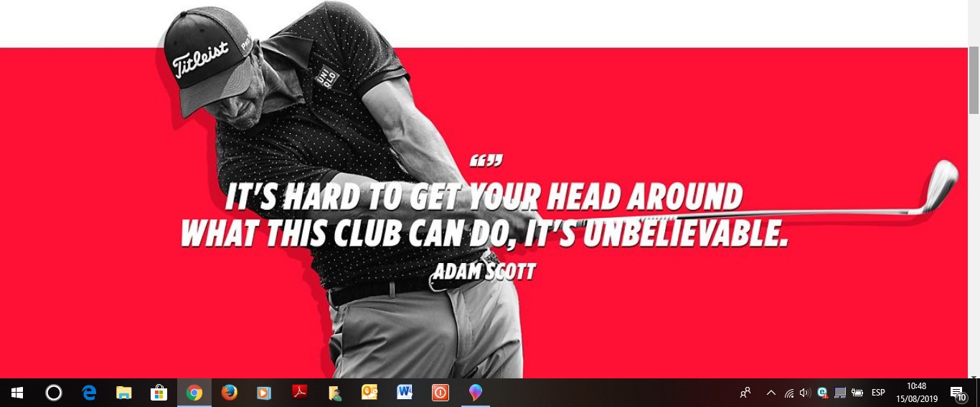Screen dimensions: 980x407
Task: Open Action Center notifications
Action: click(x=958, y=393)
